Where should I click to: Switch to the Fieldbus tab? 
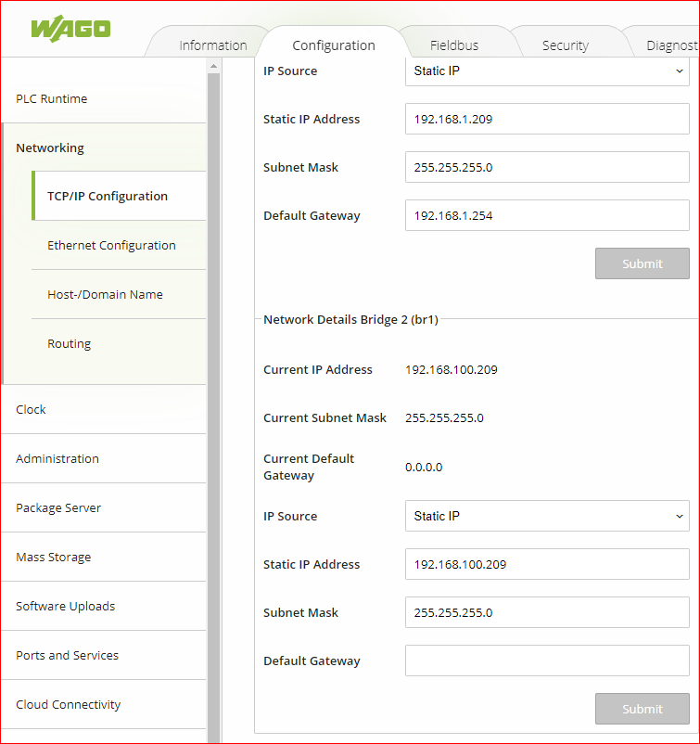(454, 45)
